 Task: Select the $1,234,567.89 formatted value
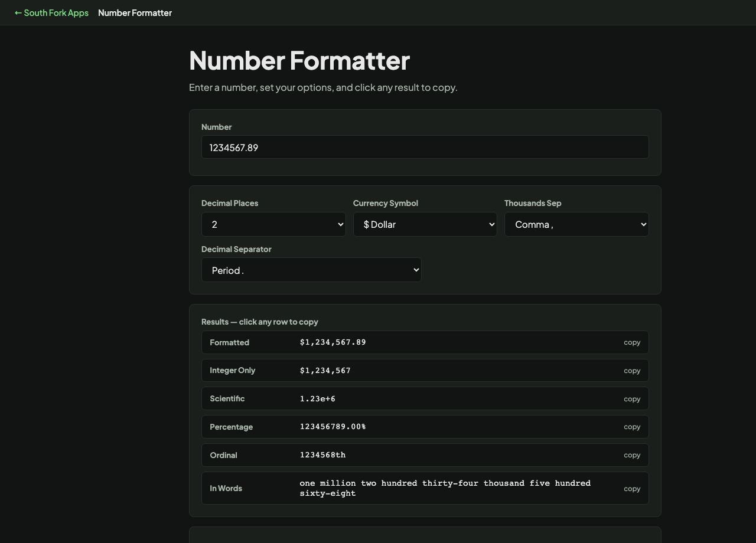point(333,342)
